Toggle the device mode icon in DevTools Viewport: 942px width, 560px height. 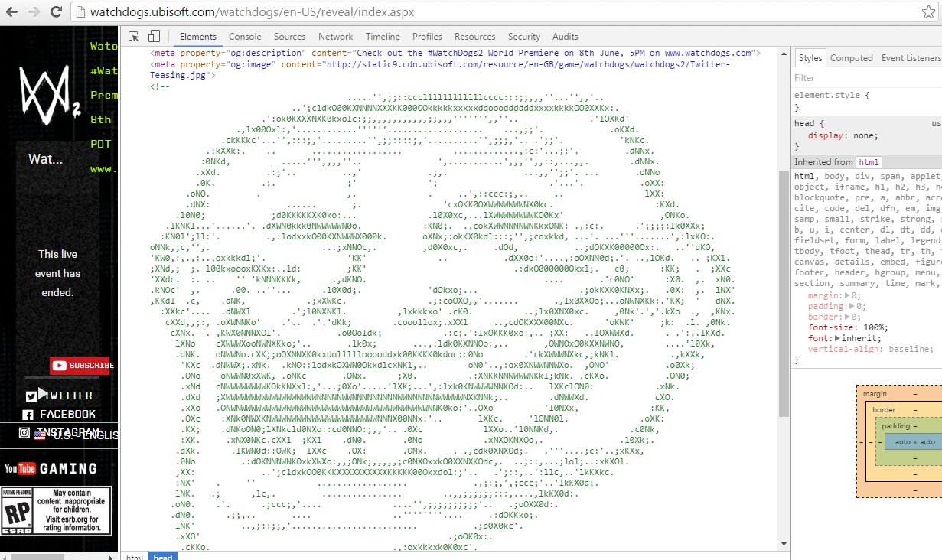[x=154, y=37]
